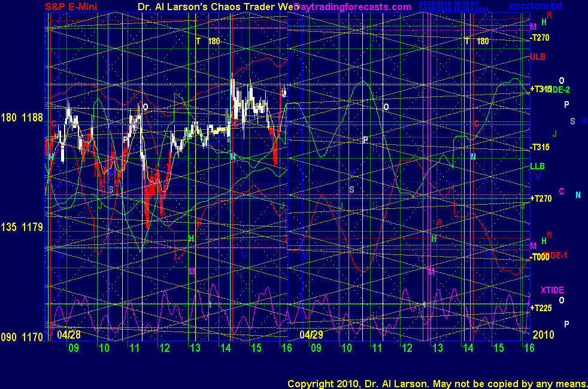
Task: Click the cyan "N" letter outside the chart border
Action: tap(578, 195)
